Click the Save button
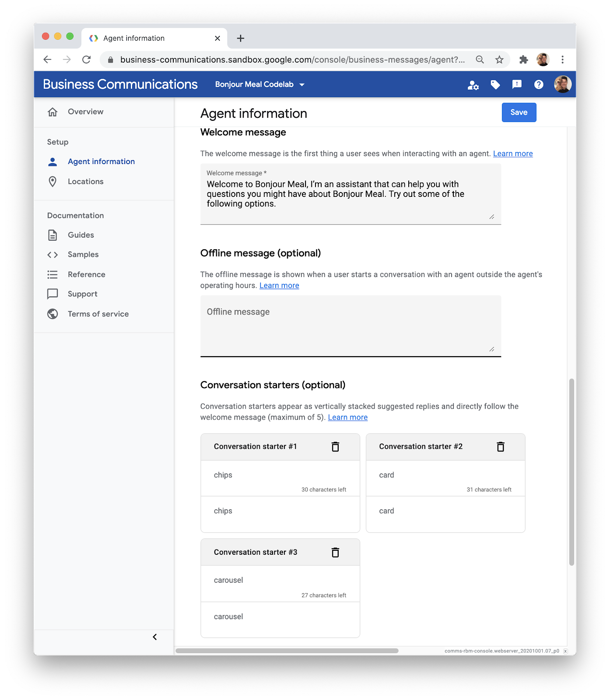 519,112
